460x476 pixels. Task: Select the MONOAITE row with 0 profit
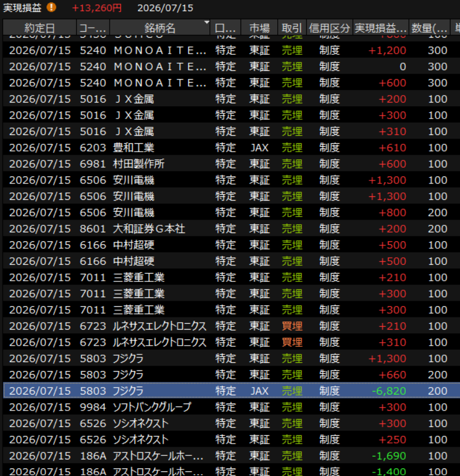231,66
